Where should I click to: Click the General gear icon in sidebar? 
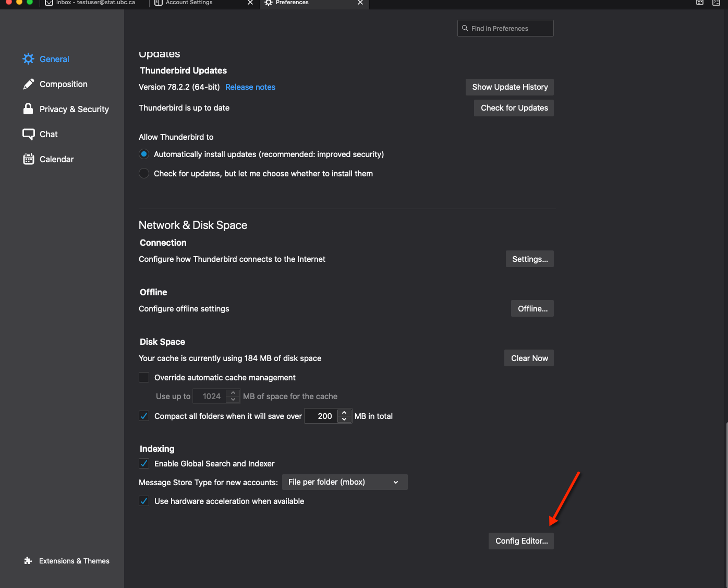pos(28,59)
